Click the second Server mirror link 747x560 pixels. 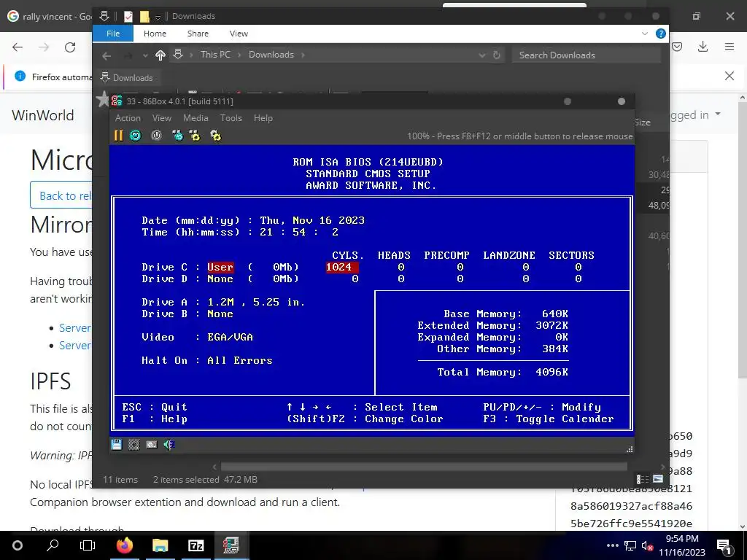coord(75,345)
